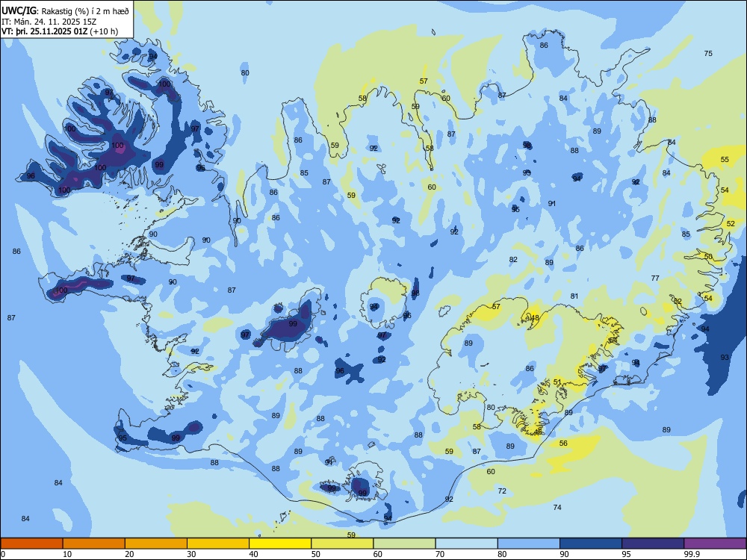Click the '10' legend tick label
Screen dimensions: 747x560
(x=67, y=554)
